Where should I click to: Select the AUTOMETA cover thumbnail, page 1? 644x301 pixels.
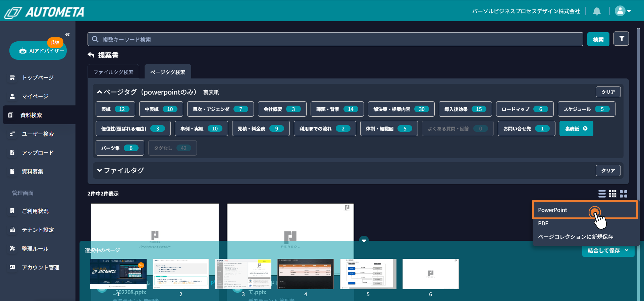(x=118, y=274)
